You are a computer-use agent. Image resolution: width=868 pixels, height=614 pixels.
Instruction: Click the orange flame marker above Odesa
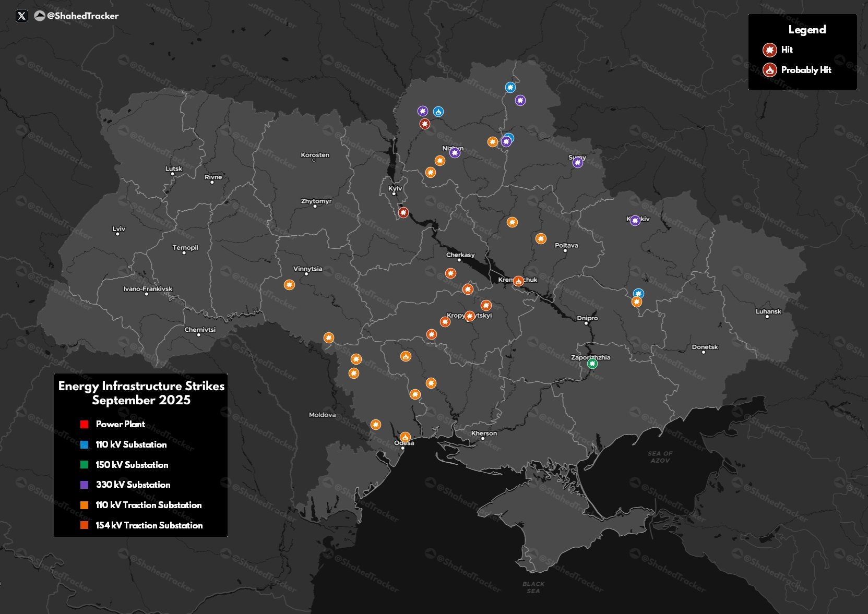[405, 437]
